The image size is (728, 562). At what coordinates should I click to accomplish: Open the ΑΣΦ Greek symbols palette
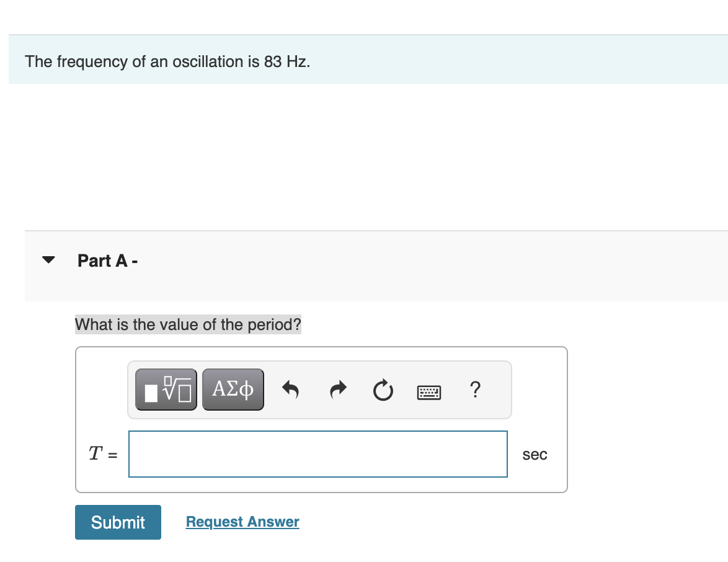coord(233,389)
